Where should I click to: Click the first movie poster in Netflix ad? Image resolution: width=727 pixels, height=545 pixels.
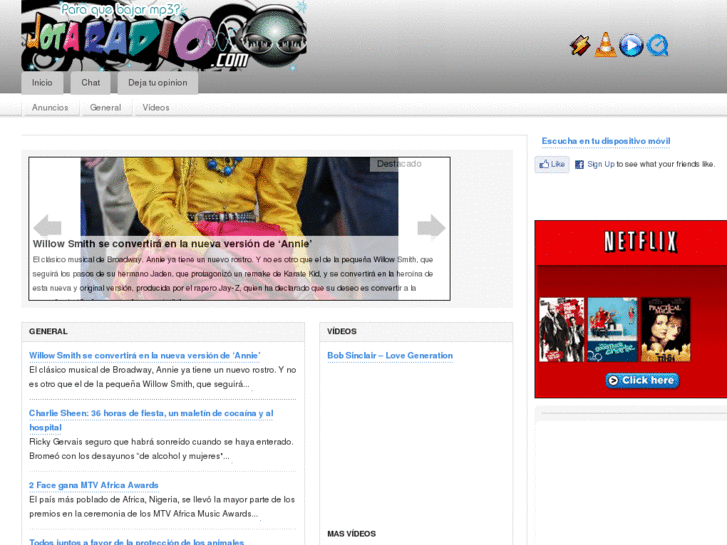561,329
